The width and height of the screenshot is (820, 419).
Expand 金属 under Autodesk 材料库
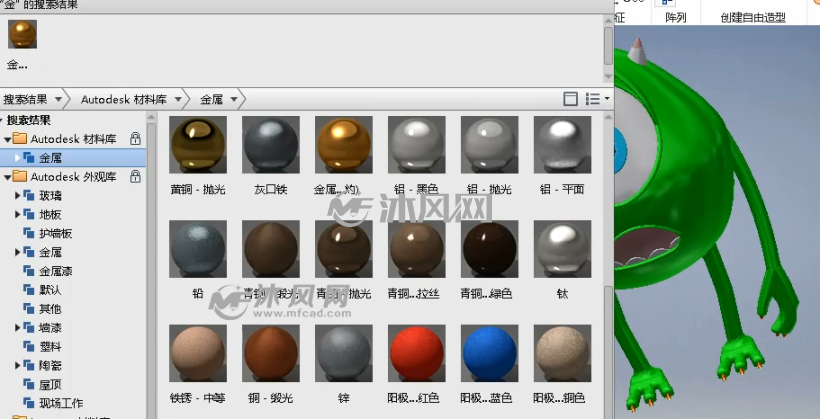click(17, 157)
